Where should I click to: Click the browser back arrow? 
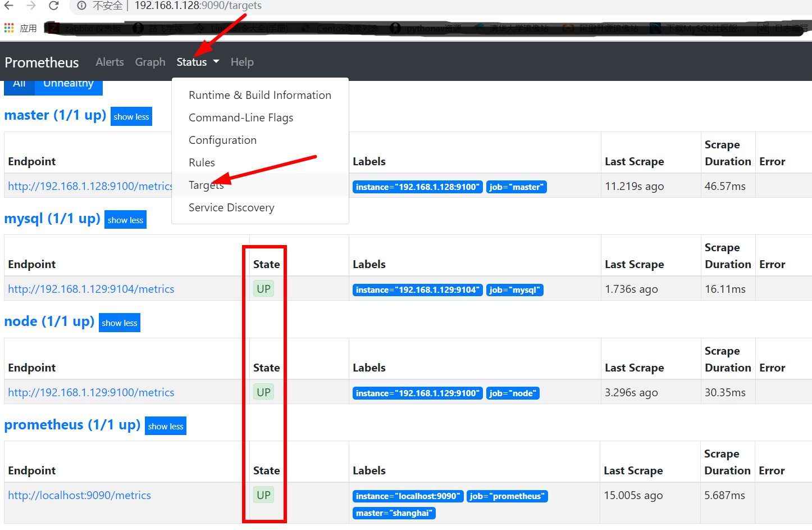click(x=9, y=6)
